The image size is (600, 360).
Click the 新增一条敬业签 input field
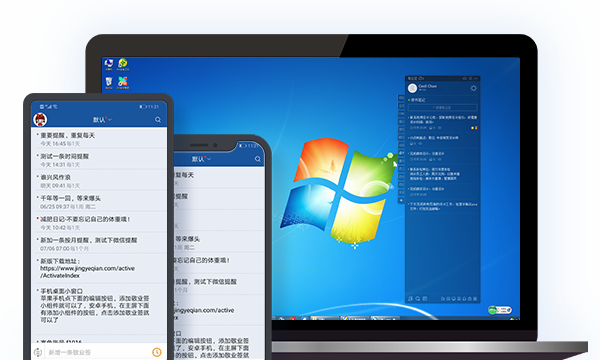coord(98,352)
